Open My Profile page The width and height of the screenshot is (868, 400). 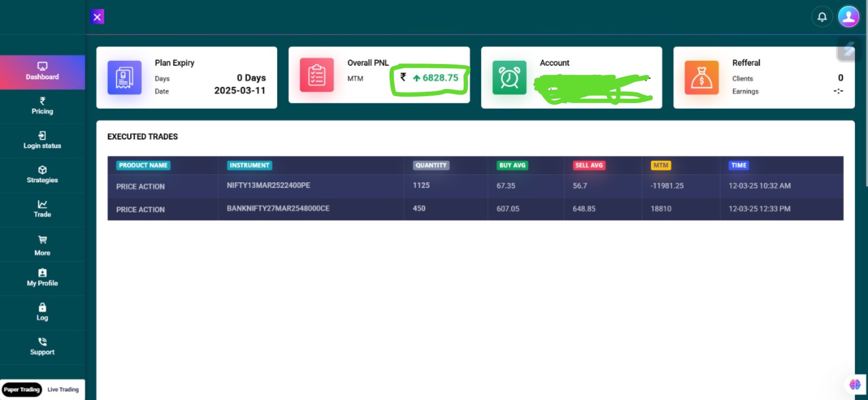click(42, 278)
